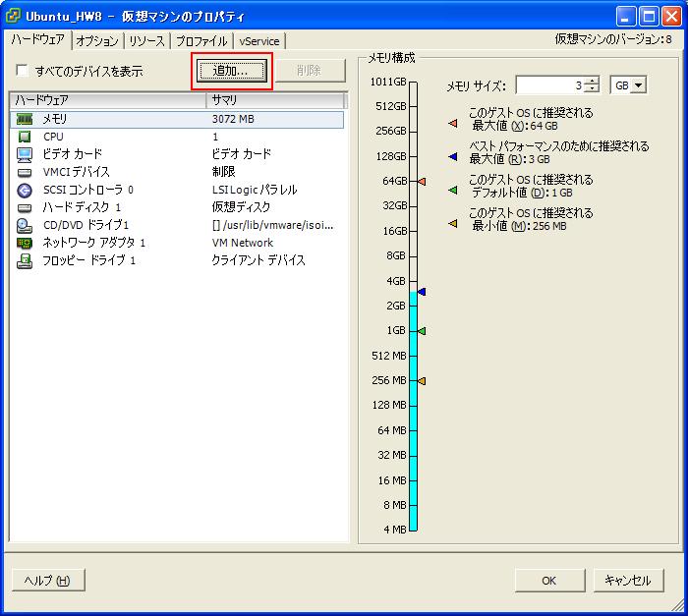688x616 pixels.
Task: Confirm with the OK button
Action: (549, 580)
